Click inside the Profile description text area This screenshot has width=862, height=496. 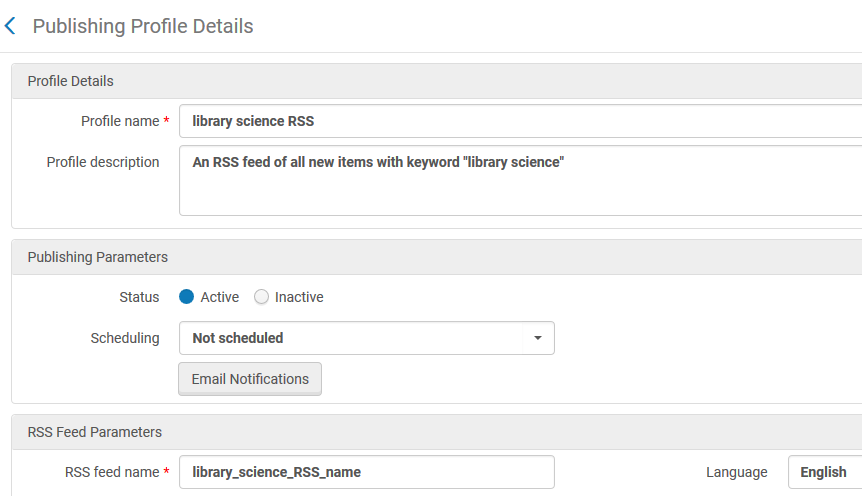pyautogui.click(x=520, y=181)
